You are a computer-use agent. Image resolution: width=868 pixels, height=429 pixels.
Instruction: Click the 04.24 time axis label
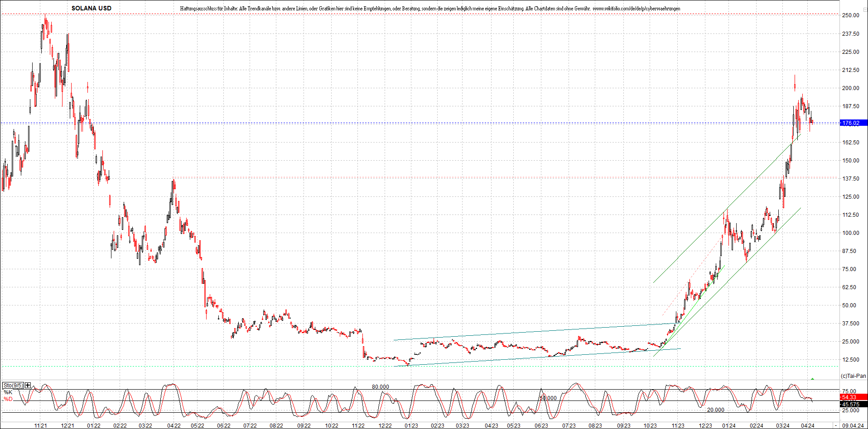click(x=808, y=425)
